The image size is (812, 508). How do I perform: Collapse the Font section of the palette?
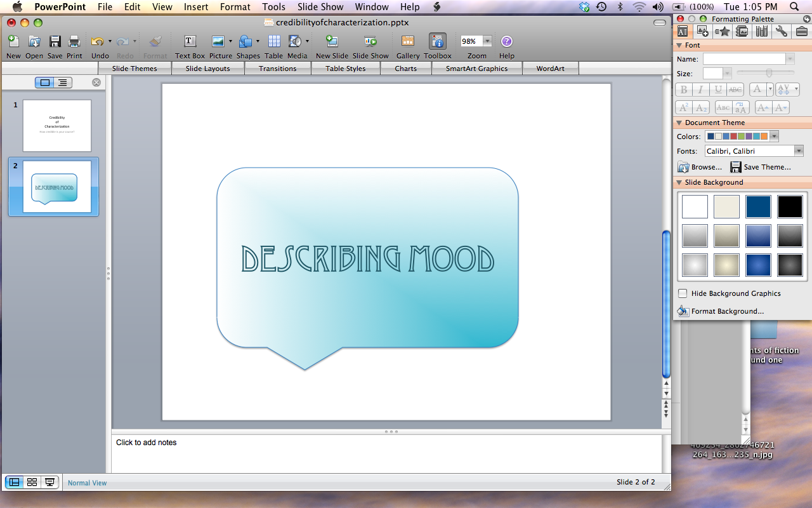(679, 46)
